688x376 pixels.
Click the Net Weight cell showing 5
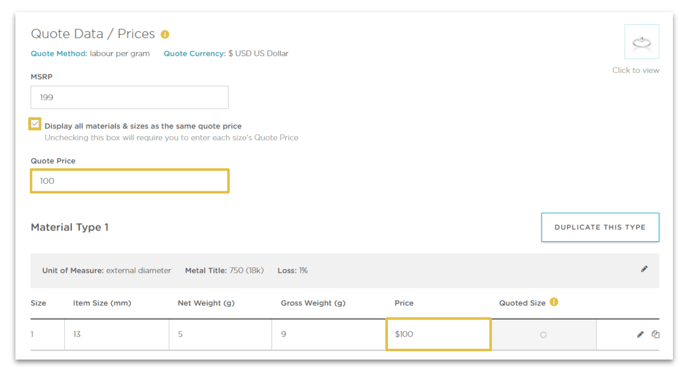[220, 334]
